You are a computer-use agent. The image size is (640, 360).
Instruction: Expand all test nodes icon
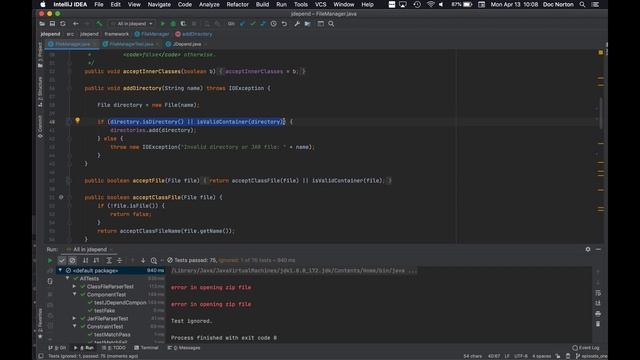point(109,260)
